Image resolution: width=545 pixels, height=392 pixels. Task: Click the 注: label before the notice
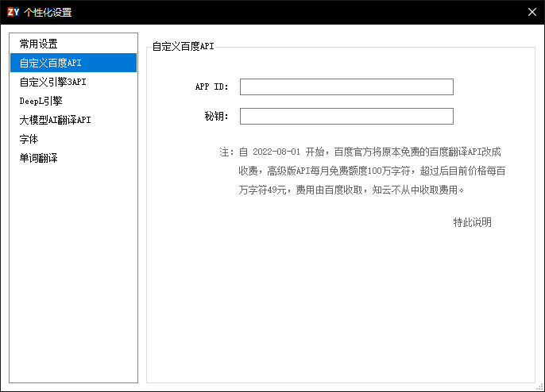point(226,152)
